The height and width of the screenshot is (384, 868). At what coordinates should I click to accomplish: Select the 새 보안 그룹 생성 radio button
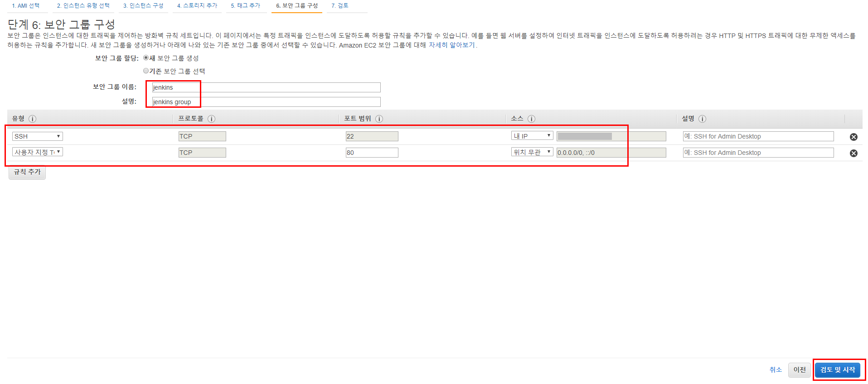coord(146,58)
